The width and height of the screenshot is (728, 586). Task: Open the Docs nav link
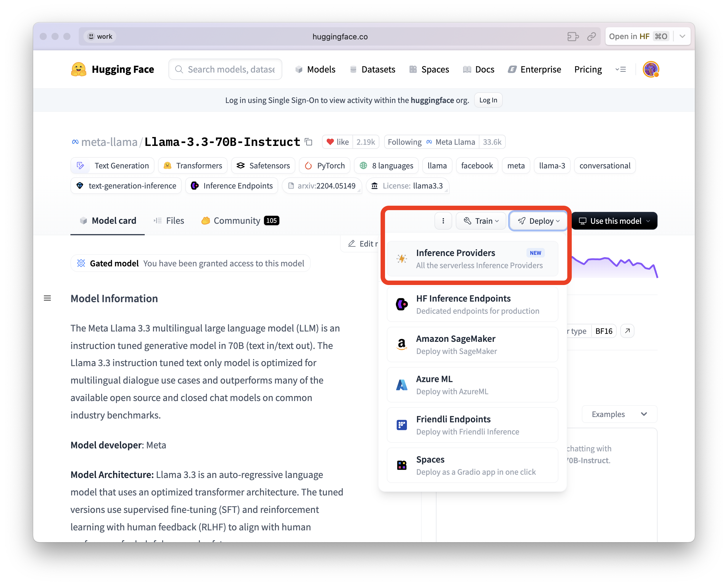tap(479, 69)
